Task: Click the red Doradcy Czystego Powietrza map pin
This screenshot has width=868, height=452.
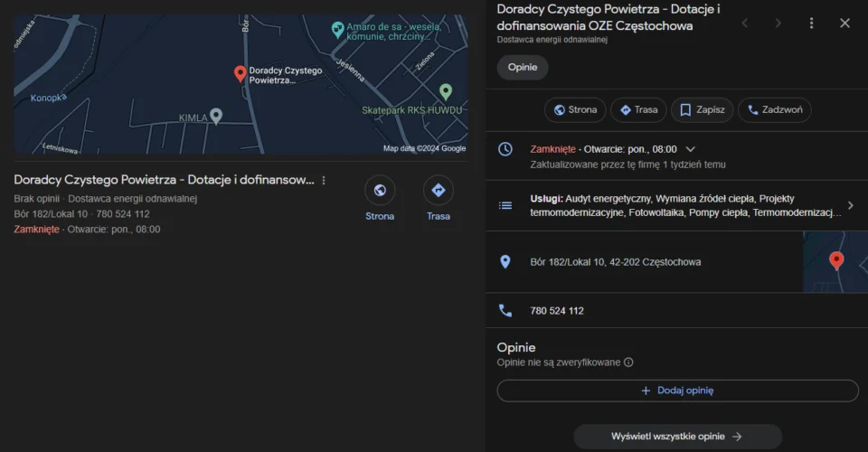Action: click(x=240, y=74)
